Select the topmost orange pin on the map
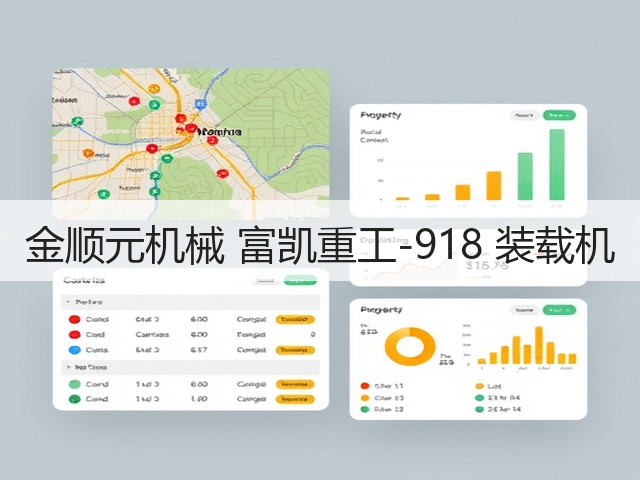Viewport: 640px width, 480px height. pos(154,89)
